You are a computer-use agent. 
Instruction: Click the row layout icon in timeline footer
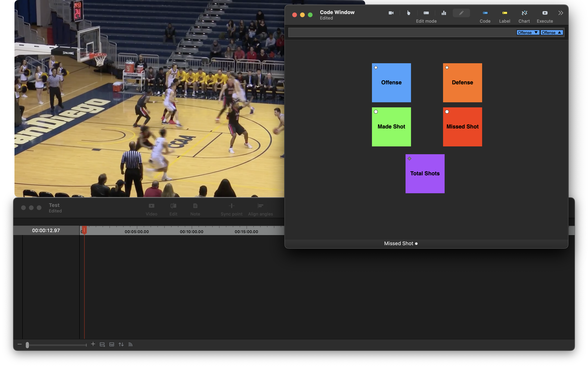112,344
